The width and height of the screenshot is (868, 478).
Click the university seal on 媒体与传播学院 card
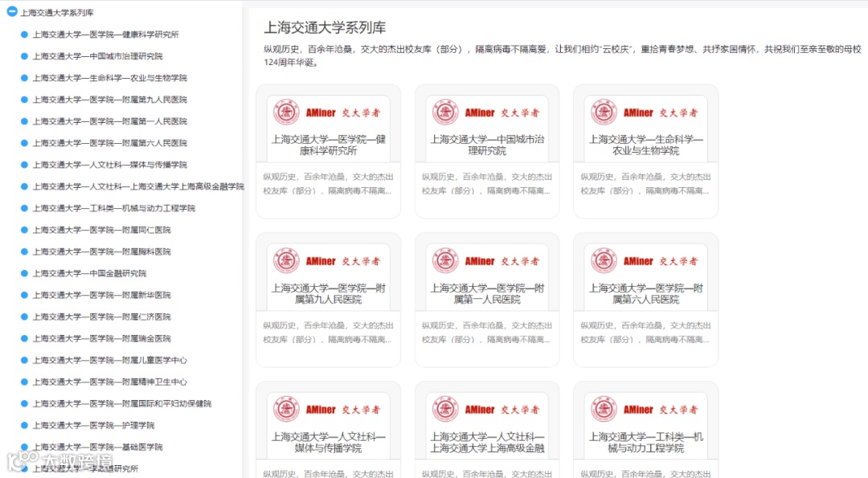[286, 410]
